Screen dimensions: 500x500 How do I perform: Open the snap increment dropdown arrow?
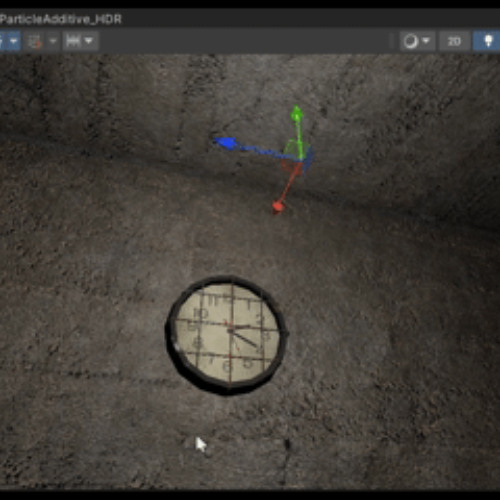tap(89, 41)
